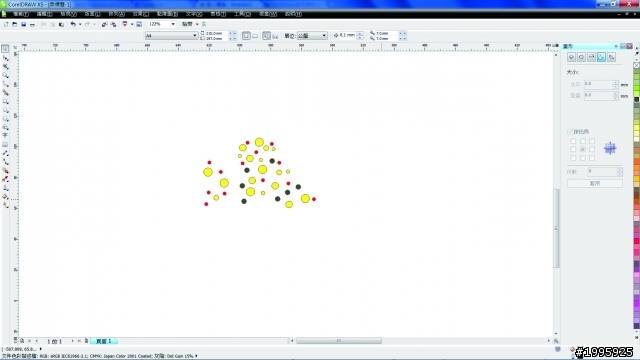Open the Bitmaps menu
The height and width of the screenshot is (360, 640).
(167, 14)
